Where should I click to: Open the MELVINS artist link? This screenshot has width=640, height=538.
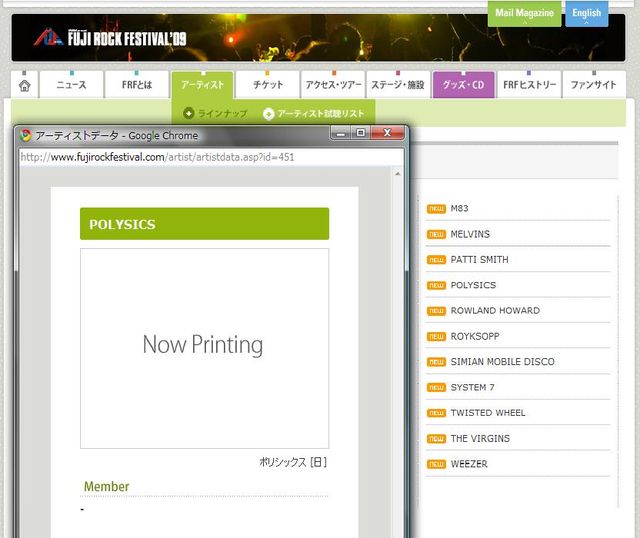[x=470, y=234]
